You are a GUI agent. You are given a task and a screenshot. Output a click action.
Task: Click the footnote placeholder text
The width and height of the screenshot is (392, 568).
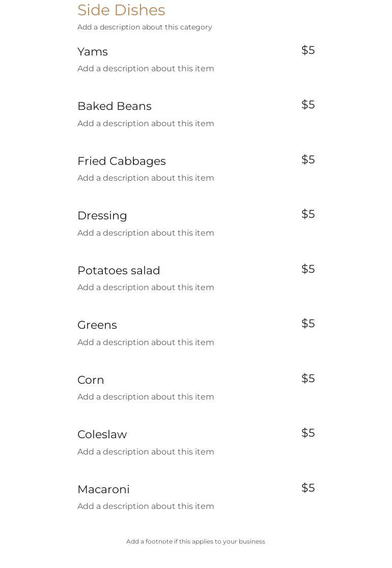coord(195,542)
